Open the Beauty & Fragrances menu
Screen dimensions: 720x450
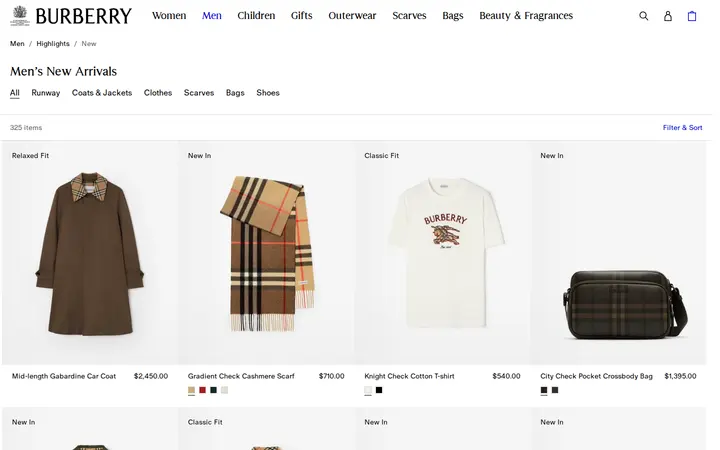526,16
